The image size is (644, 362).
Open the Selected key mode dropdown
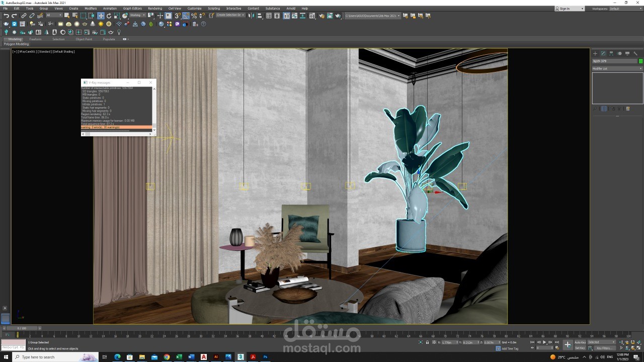602,342
